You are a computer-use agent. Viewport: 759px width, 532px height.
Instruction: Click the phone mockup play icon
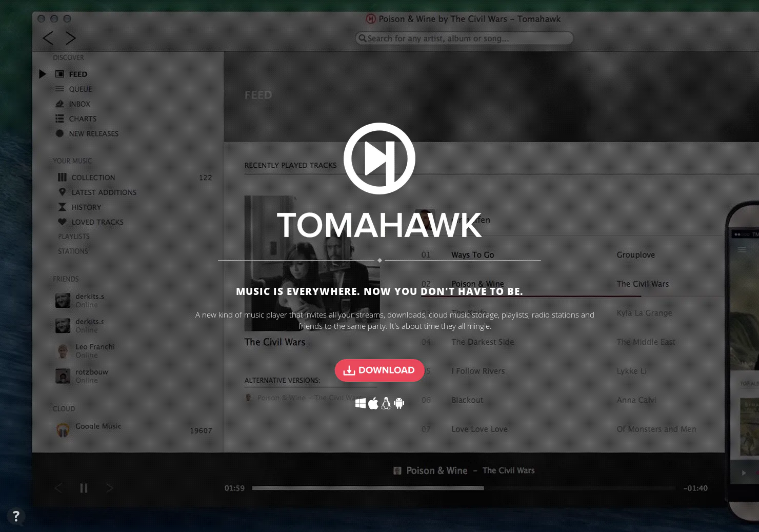click(744, 473)
